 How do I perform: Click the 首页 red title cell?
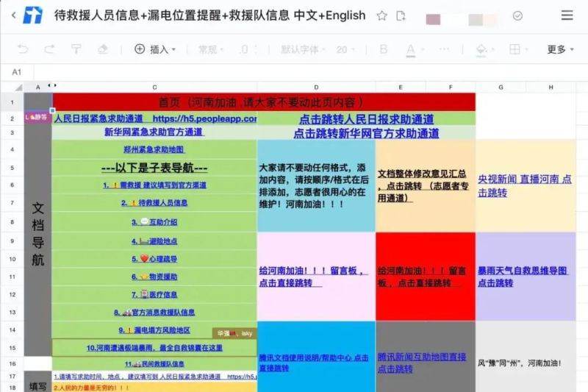point(264,102)
